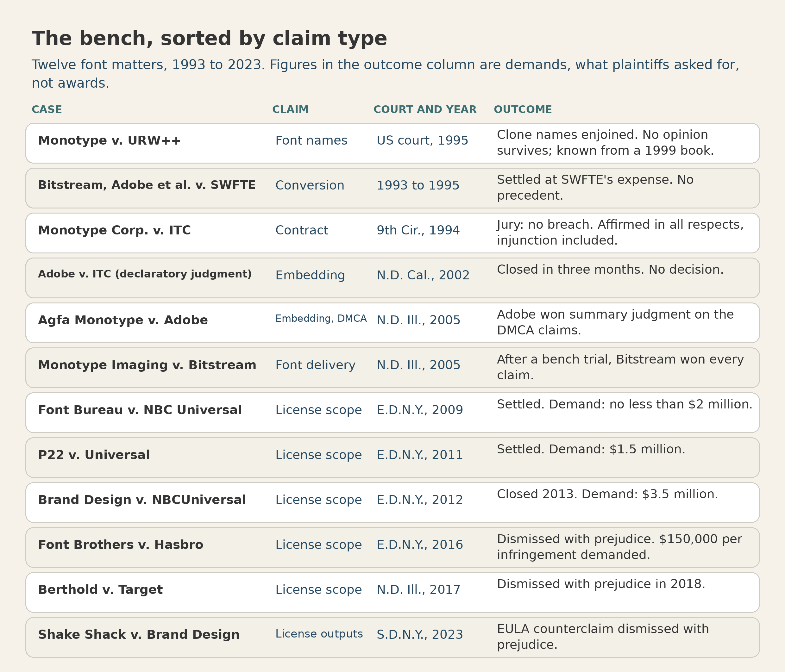785x672 pixels.
Task: Select 'Adobe v. ITC (declaratory judgment)' case
Action: tap(145, 274)
